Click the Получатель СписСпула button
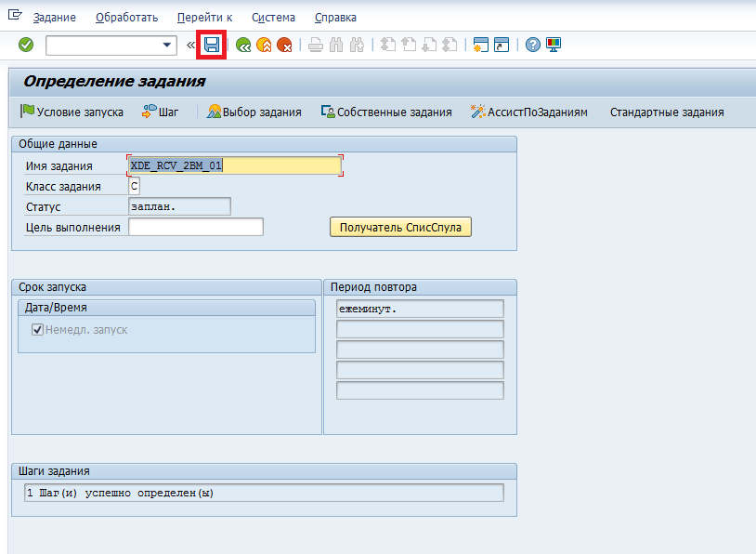756x554 pixels. [x=400, y=227]
